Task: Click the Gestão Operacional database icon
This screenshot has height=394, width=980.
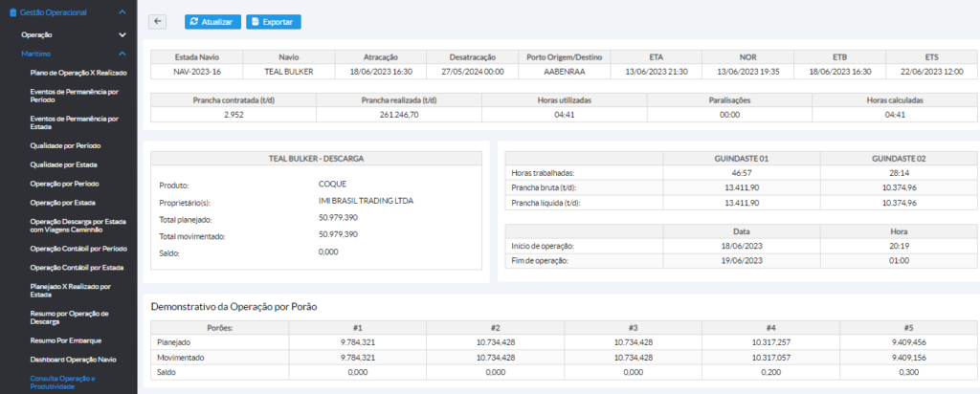Action: coord(11,12)
